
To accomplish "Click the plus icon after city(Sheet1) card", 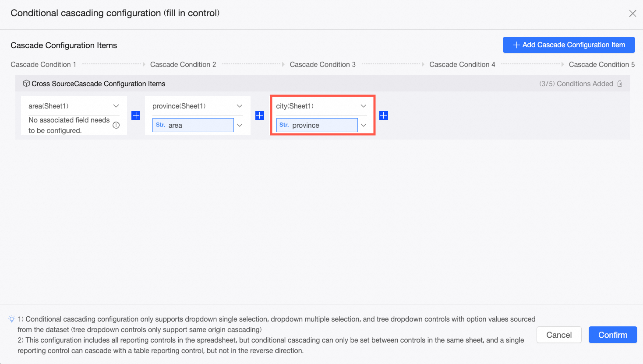I will pyautogui.click(x=384, y=115).
